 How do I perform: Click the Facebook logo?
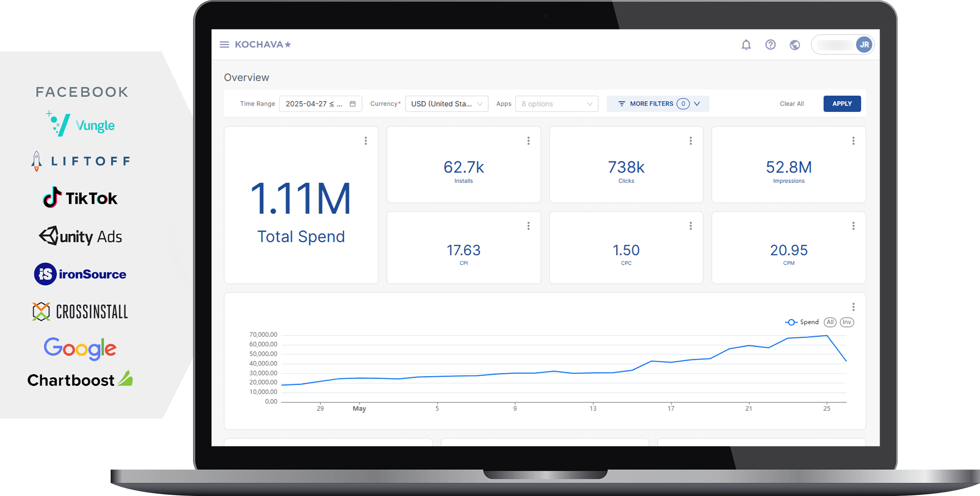click(x=82, y=92)
